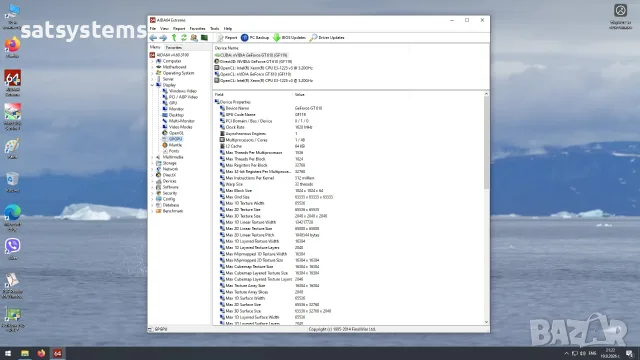Viewport: 640px width, 360px height.
Task: Select the AIDA64 root node in the tree
Action: [x=169, y=55]
